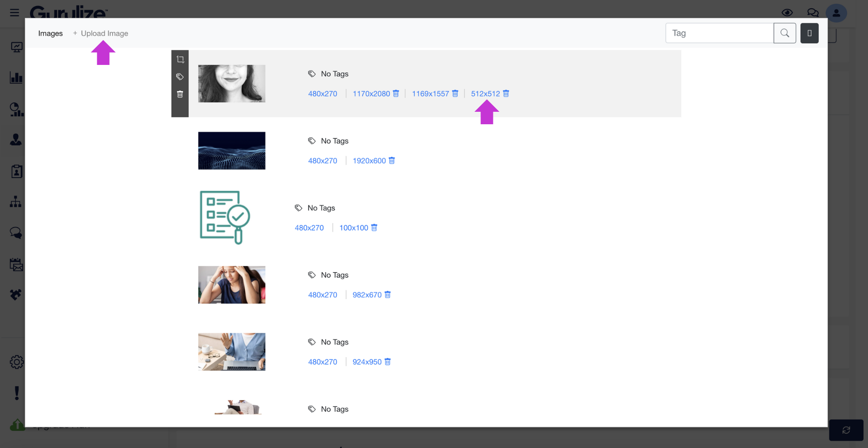Delete the 100x100 image version
This screenshot has height=448, width=868.
click(374, 227)
